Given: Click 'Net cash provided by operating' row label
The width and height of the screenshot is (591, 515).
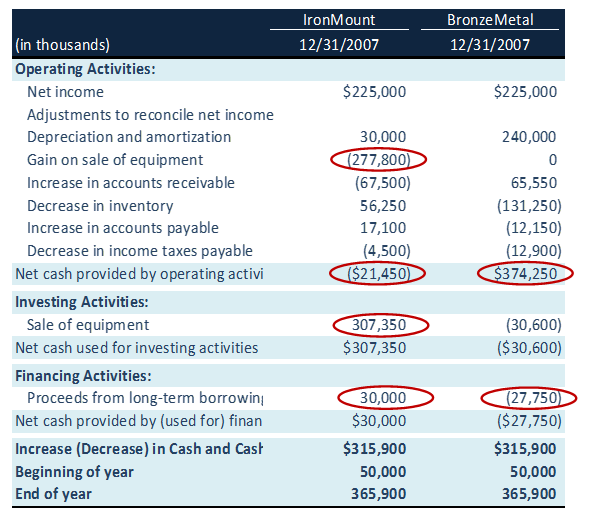Looking at the screenshot, I should coord(139,274).
